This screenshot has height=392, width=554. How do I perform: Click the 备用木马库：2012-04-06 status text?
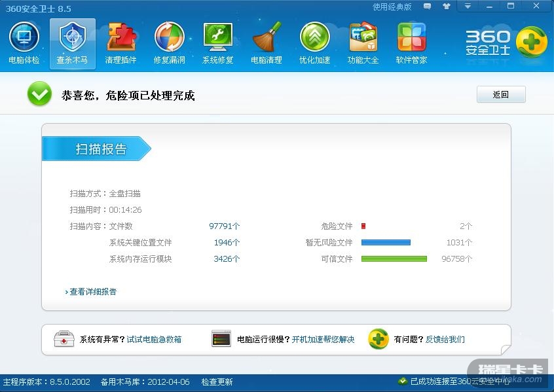pyautogui.click(x=145, y=382)
